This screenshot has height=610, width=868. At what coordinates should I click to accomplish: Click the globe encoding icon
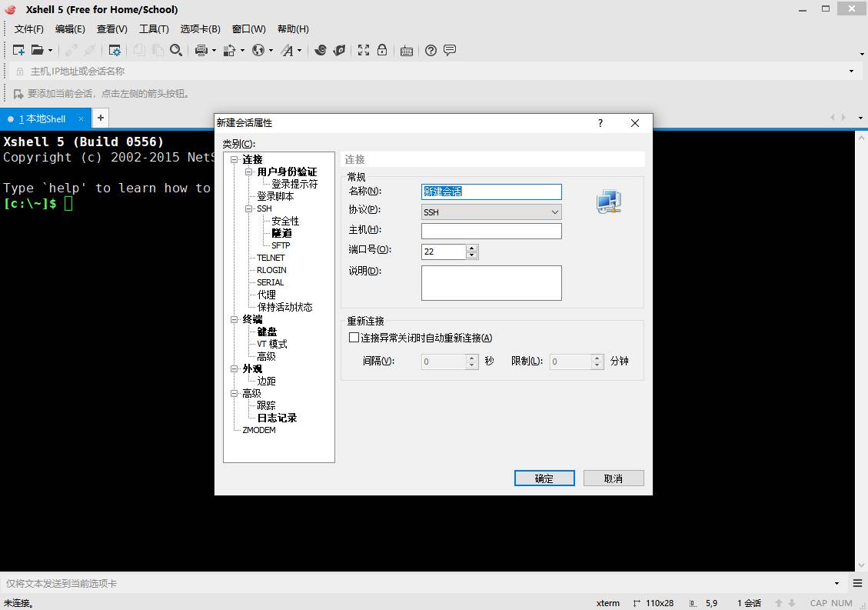pyautogui.click(x=258, y=51)
